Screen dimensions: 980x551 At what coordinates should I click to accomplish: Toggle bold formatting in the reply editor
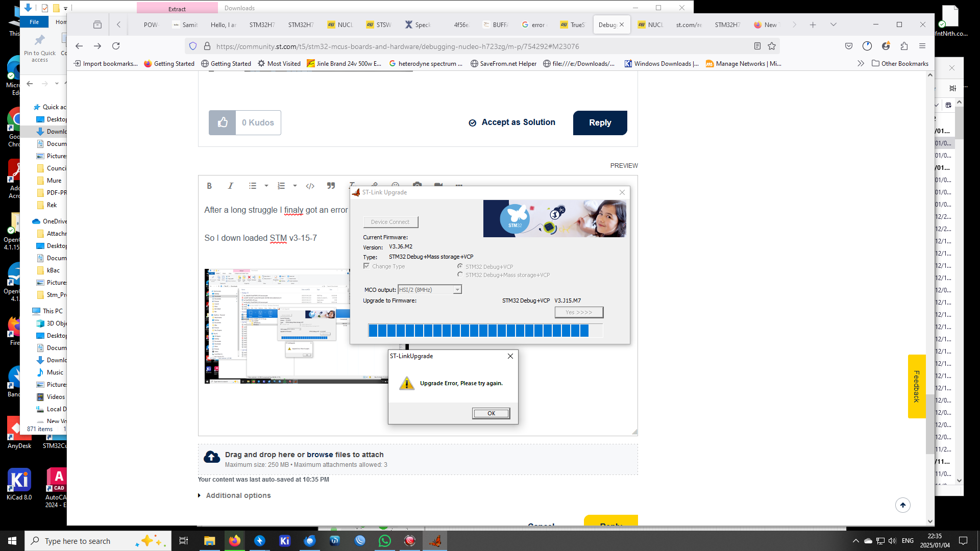coord(209,186)
